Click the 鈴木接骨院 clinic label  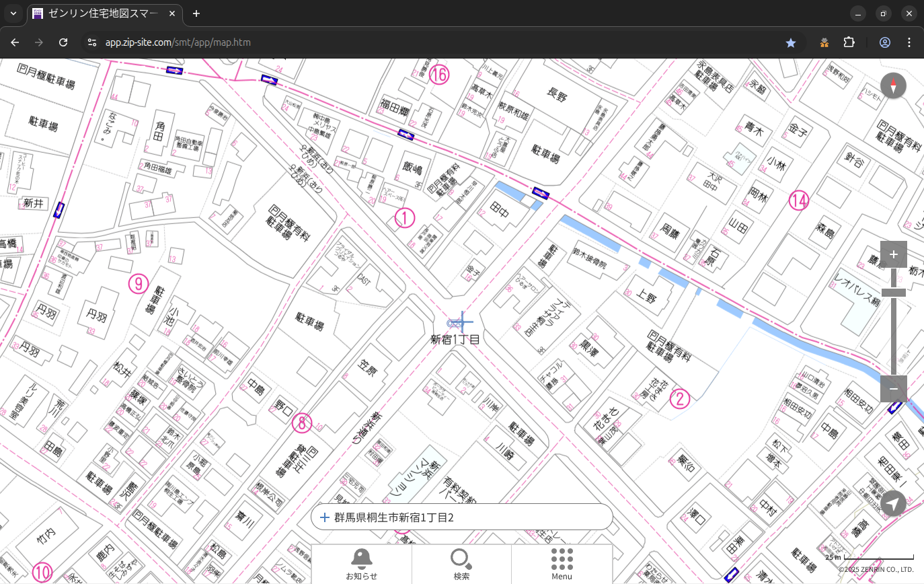(588, 259)
